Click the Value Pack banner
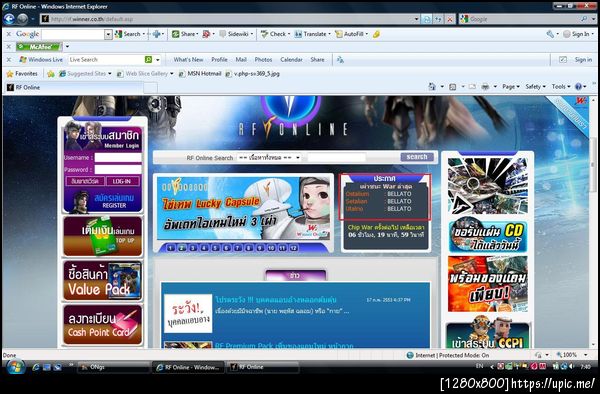Screen dimensions: 600x394 103,281
